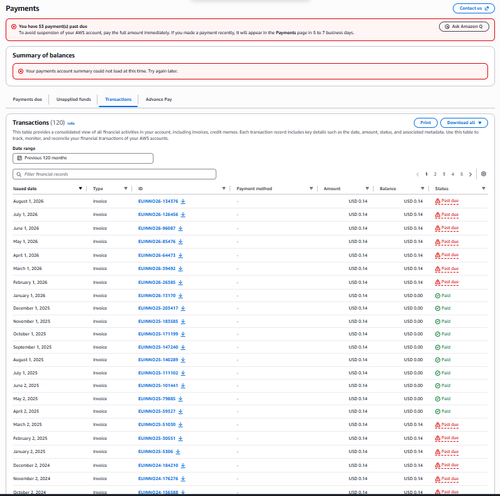Viewport: 500px width, 496px height.
Task: Open invoice link for January 2, 2025
Action: click(155, 452)
